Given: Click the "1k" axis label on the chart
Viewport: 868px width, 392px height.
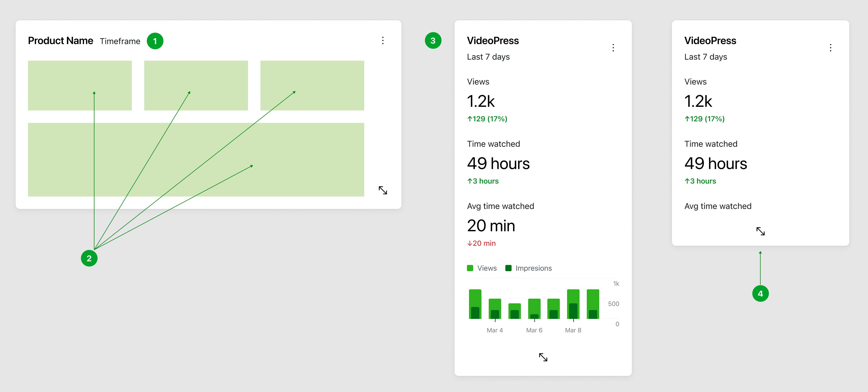Looking at the screenshot, I should click(x=616, y=284).
